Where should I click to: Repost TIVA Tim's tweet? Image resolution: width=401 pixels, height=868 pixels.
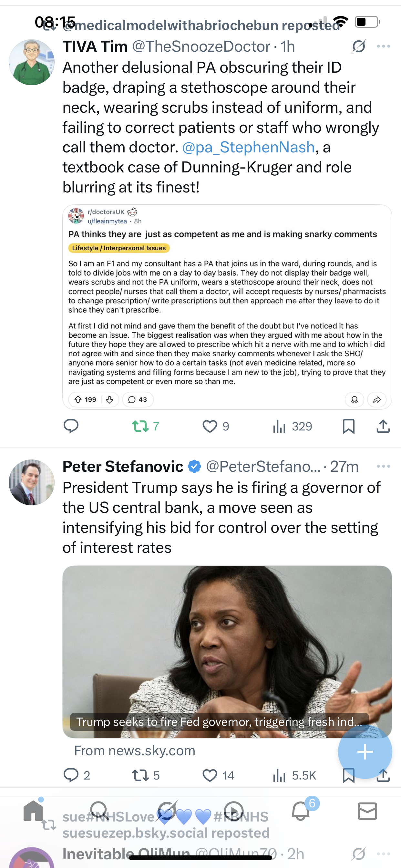coord(140,426)
